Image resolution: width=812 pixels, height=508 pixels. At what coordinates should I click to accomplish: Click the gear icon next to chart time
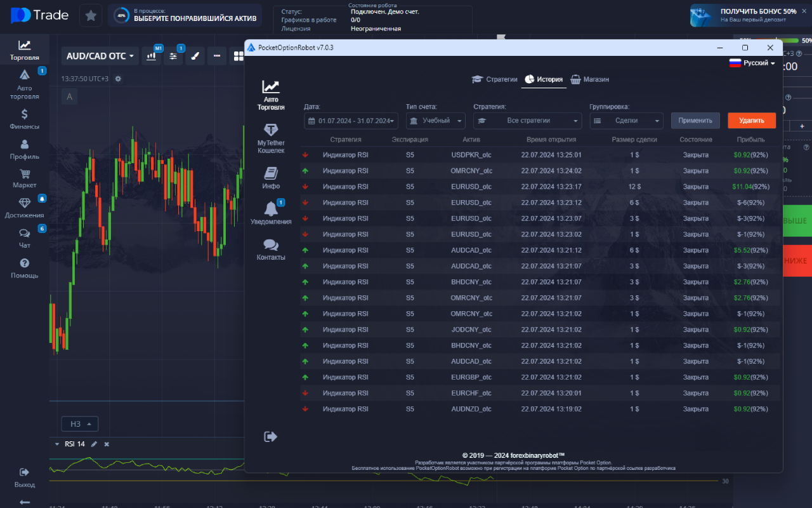click(x=118, y=79)
